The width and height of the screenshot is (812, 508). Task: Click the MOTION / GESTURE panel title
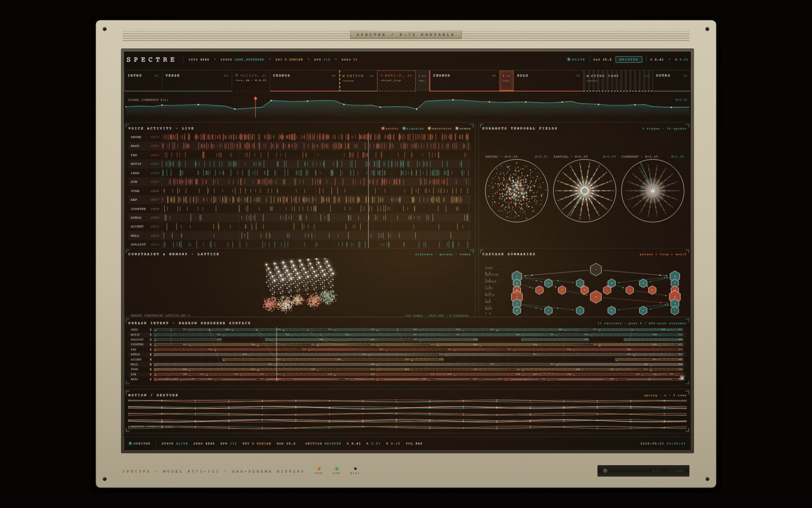pos(153,395)
